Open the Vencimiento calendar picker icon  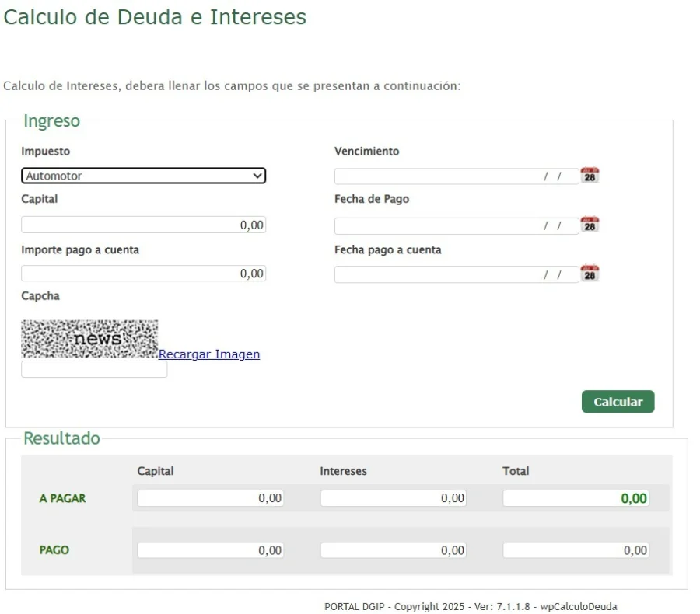coord(590,176)
